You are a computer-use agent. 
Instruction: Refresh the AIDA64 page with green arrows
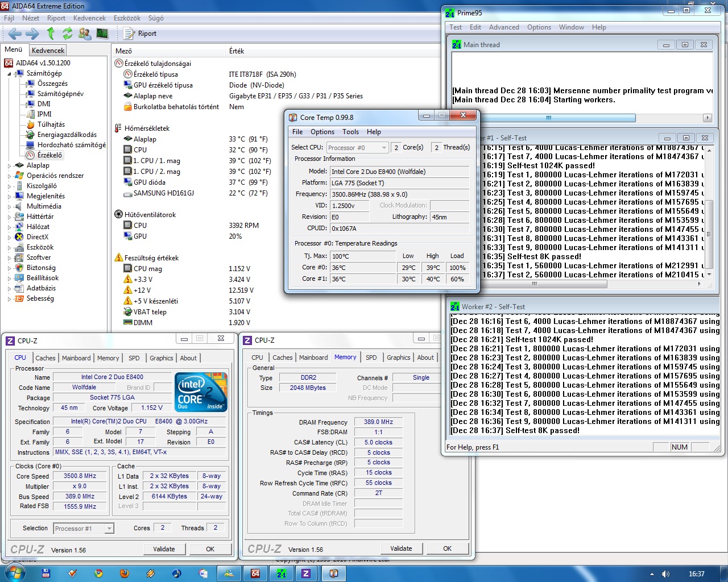(68, 34)
